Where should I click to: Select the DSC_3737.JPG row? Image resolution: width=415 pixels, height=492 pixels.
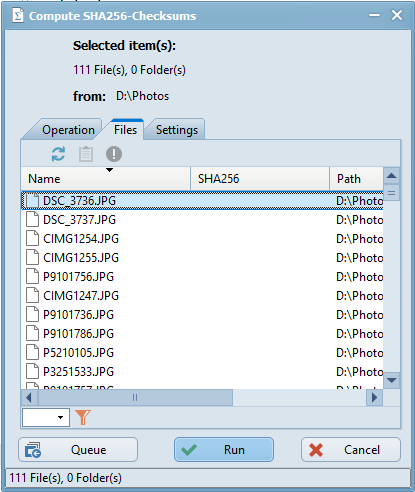pyautogui.click(x=202, y=220)
